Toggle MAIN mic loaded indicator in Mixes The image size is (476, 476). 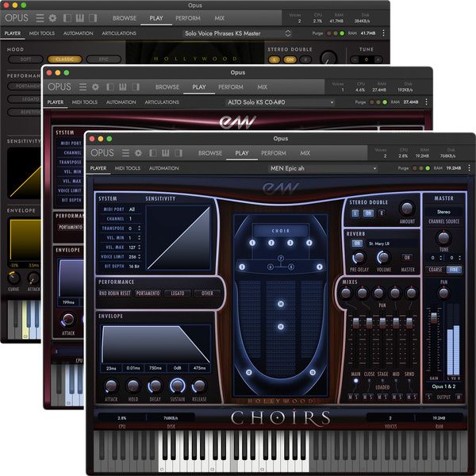(x=355, y=381)
